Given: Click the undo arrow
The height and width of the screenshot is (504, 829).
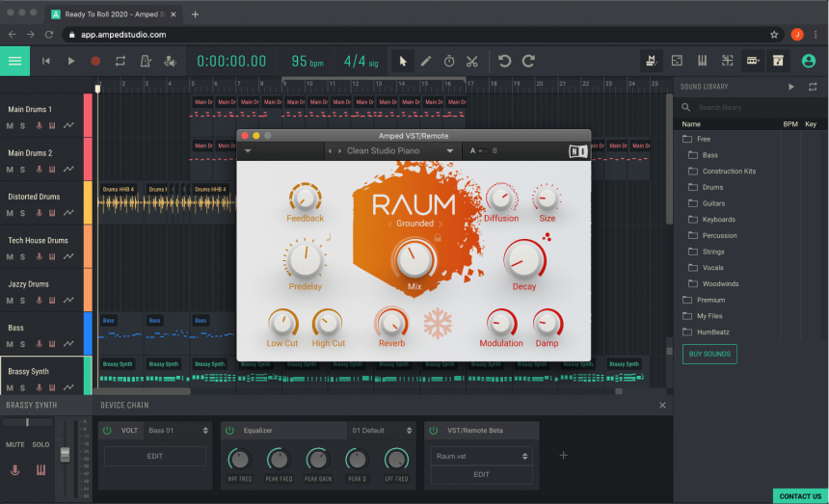Looking at the screenshot, I should tap(504, 62).
